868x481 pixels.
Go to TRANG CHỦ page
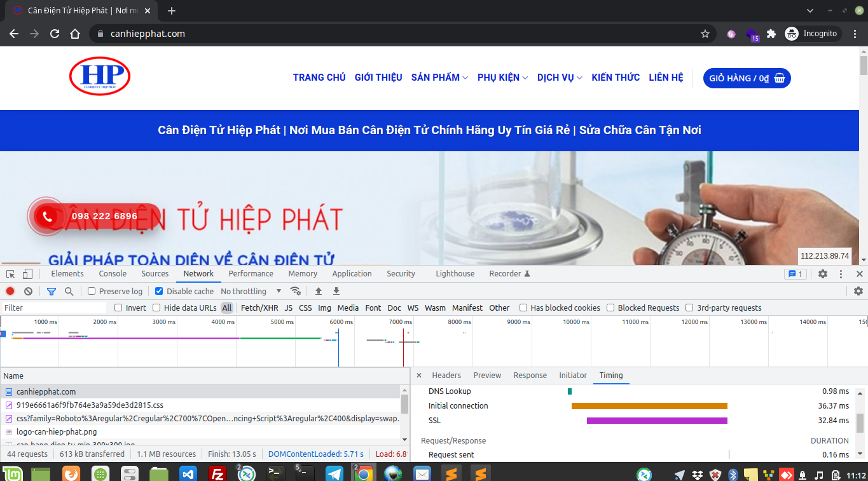pyautogui.click(x=319, y=78)
